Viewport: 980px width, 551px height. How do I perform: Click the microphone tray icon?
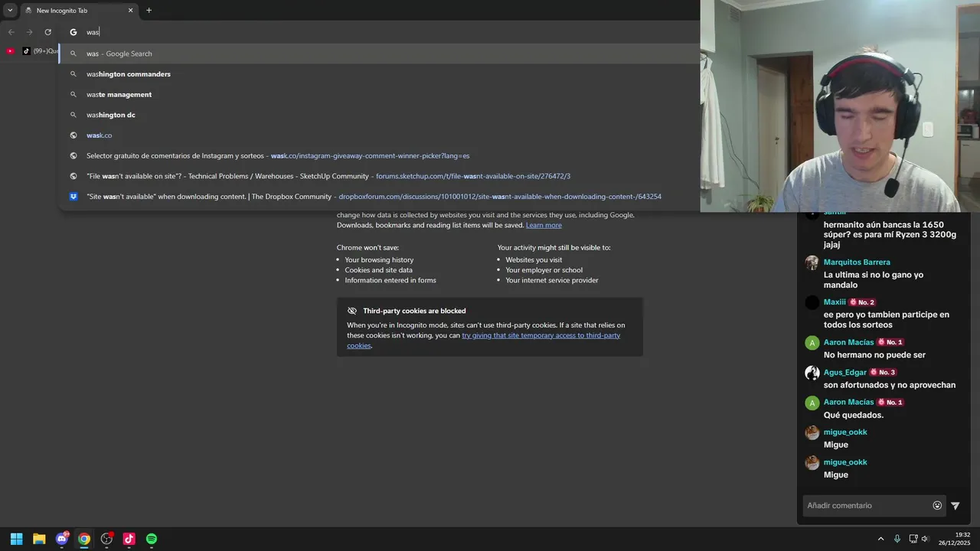[897, 539]
